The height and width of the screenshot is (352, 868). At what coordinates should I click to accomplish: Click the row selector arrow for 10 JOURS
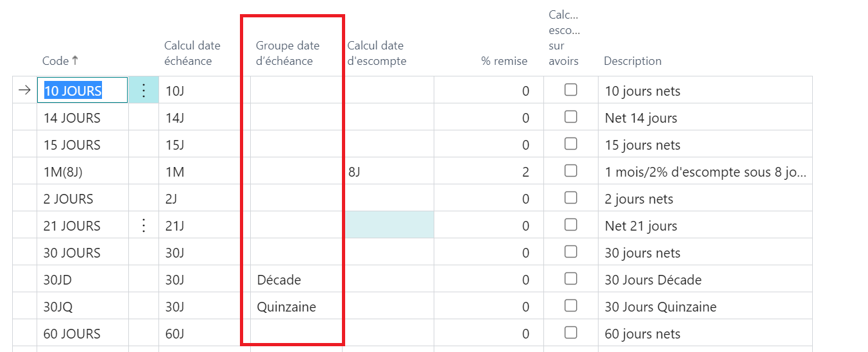pos(24,91)
